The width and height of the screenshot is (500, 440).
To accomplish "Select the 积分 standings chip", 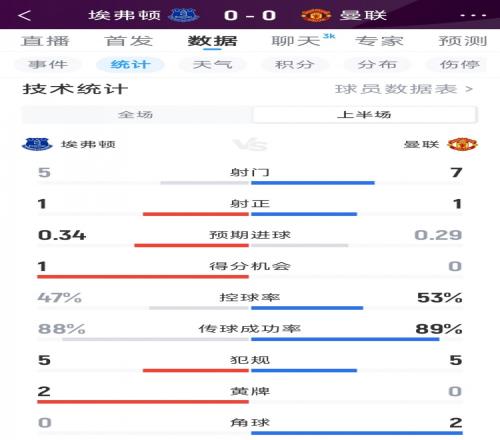I will 295,64.
